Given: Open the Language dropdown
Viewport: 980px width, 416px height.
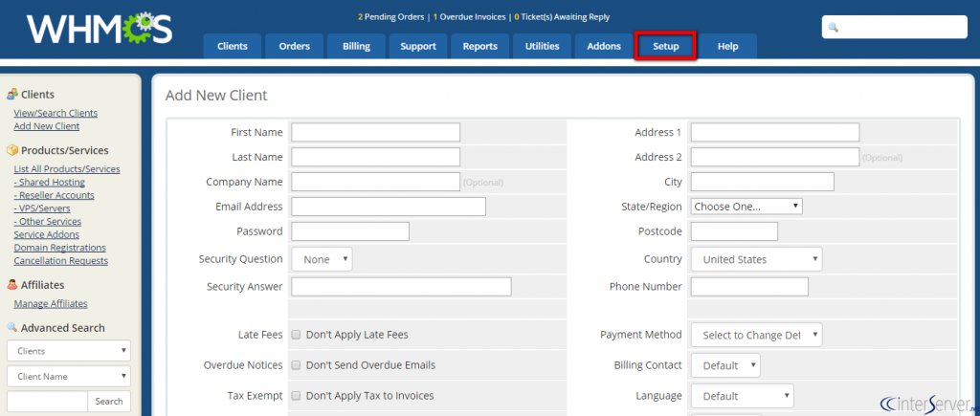Looking at the screenshot, I should [x=742, y=396].
